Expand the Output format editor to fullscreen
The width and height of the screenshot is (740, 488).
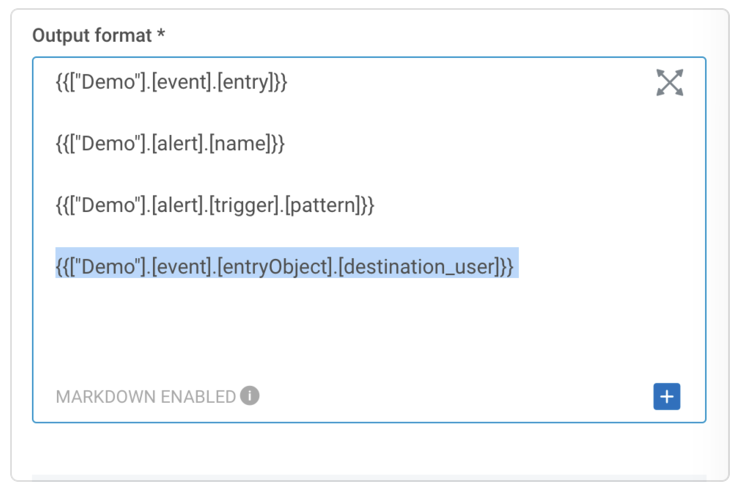669,83
